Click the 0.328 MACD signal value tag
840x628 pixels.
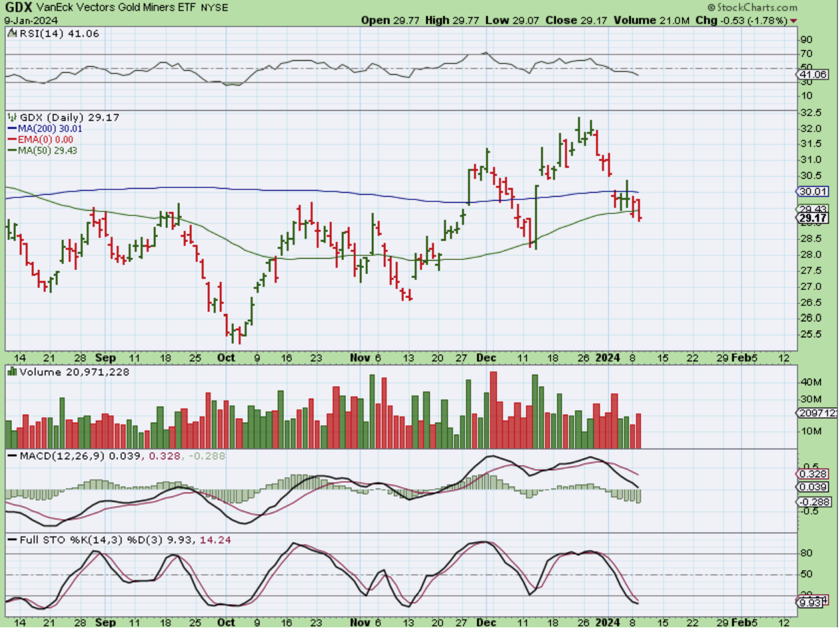point(811,474)
